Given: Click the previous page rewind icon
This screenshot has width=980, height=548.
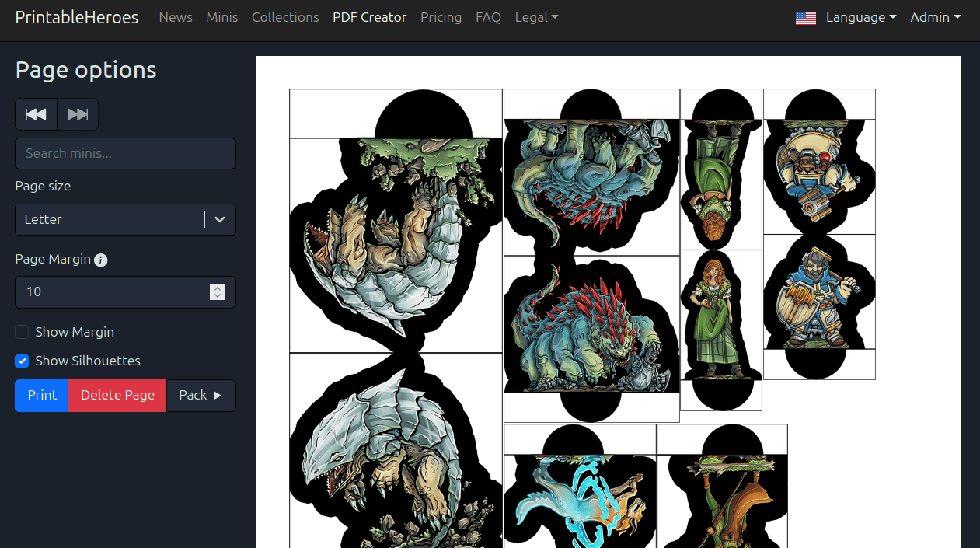Looking at the screenshot, I should (x=36, y=114).
